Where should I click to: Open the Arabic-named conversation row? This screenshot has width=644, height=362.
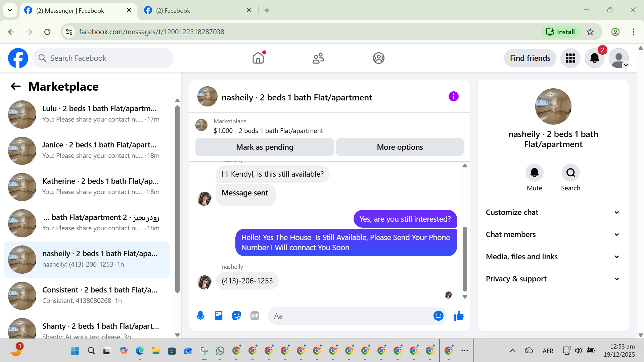[x=87, y=223]
